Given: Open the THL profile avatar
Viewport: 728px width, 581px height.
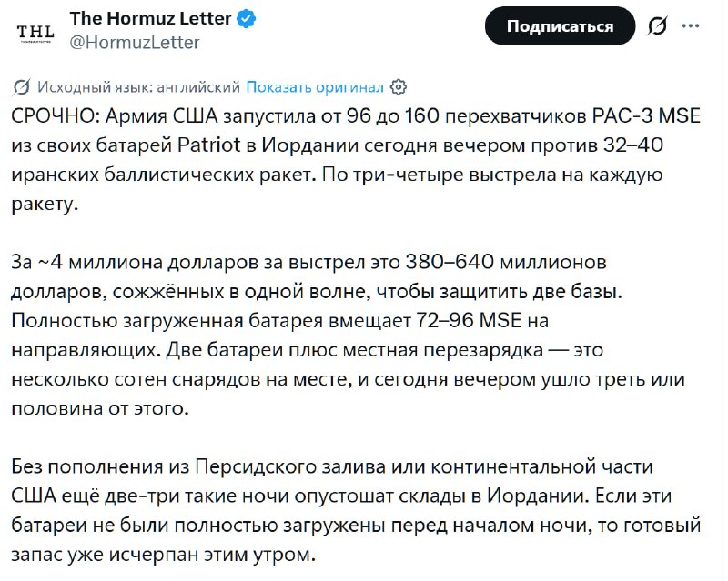Looking at the screenshot, I should 35,33.
